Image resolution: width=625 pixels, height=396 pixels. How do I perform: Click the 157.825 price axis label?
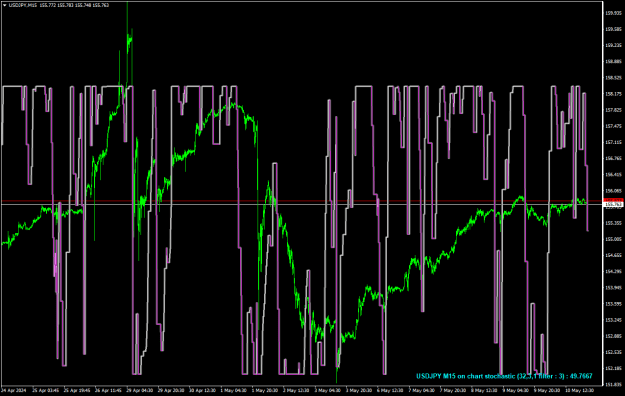click(x=613, y=110)
